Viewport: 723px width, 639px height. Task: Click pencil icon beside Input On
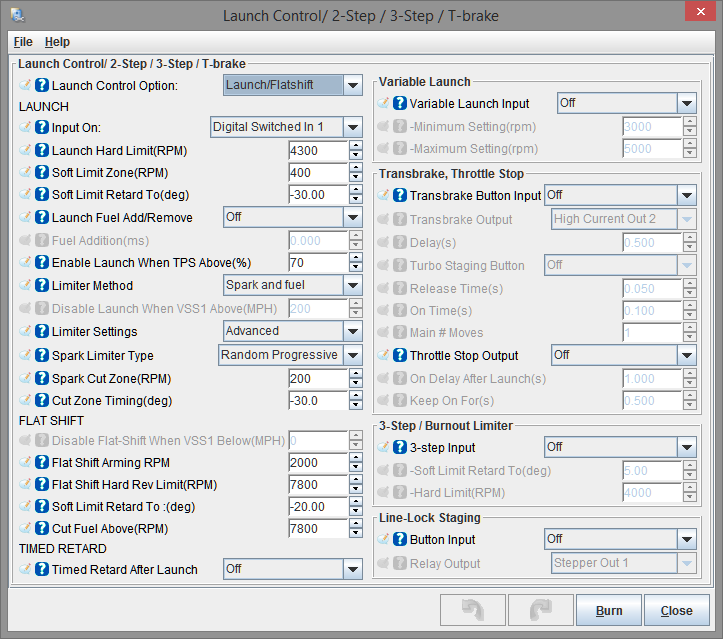click(x=26, y=127)
